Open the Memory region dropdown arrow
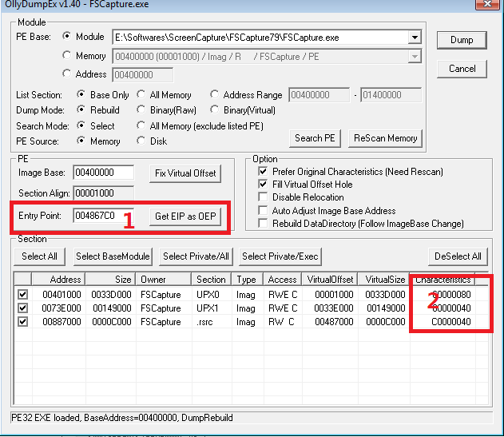 (415, 57)
